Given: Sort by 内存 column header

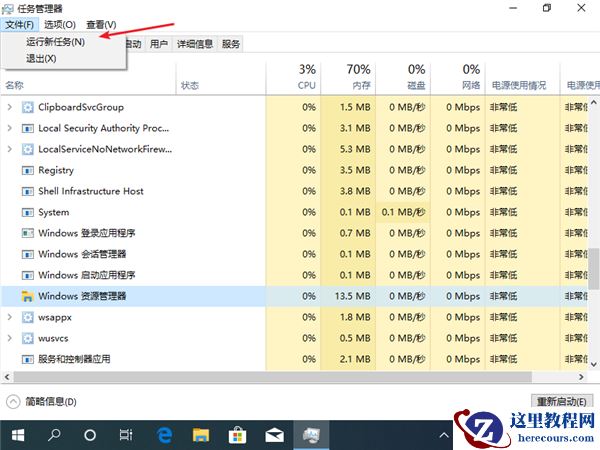Looking at the screenshot, I should tap(348, 78).
